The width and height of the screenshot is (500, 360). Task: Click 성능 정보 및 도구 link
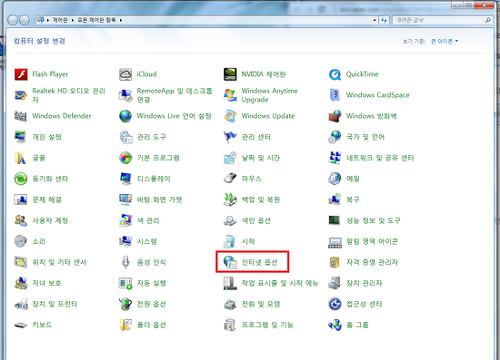[x=373, y=220]
